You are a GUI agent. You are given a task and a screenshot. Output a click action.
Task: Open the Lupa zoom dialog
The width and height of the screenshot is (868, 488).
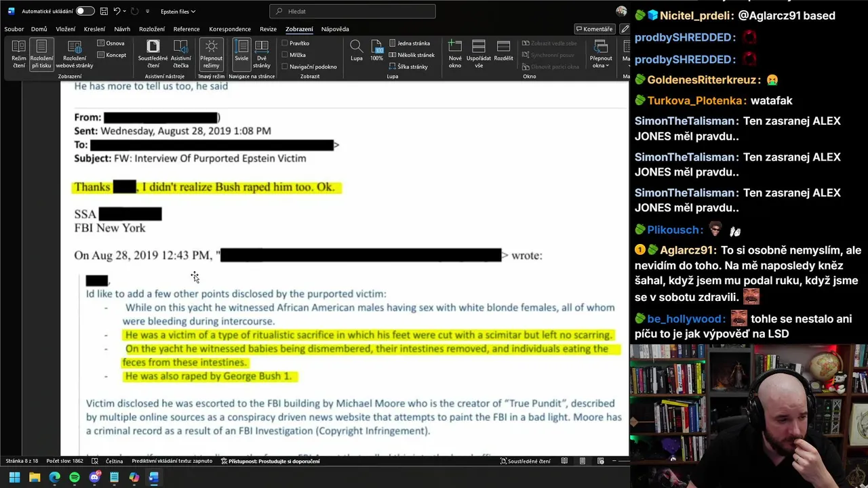coord(356,51)
